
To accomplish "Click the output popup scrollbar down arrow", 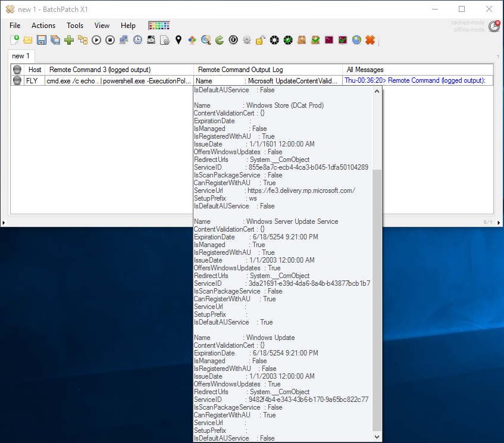I will [377, 436].
